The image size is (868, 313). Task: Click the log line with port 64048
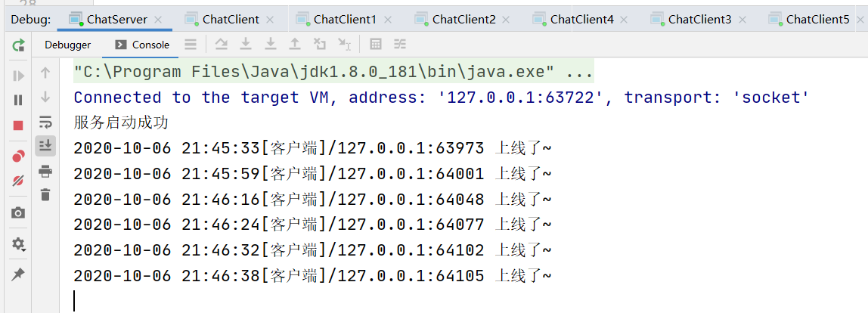tap(313, 199)
